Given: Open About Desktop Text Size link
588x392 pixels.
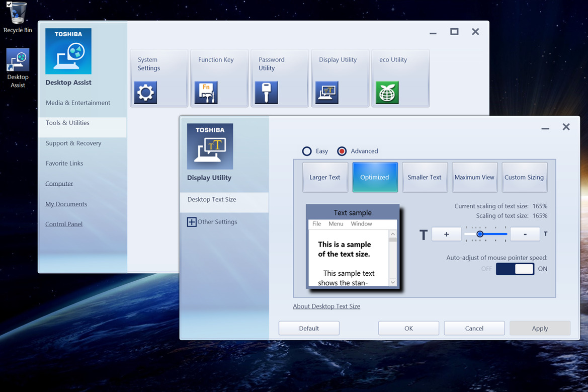Looking at the screenshot, I should (326, 306).
